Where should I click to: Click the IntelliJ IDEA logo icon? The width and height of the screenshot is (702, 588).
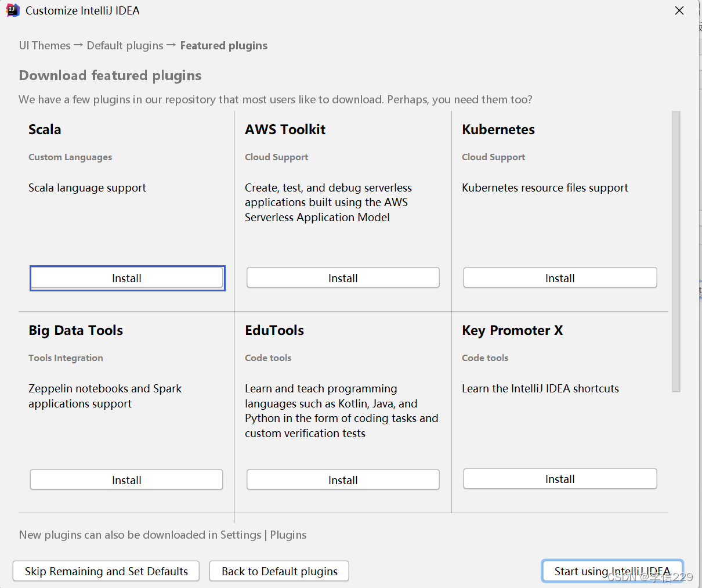[x=12, y=10]
